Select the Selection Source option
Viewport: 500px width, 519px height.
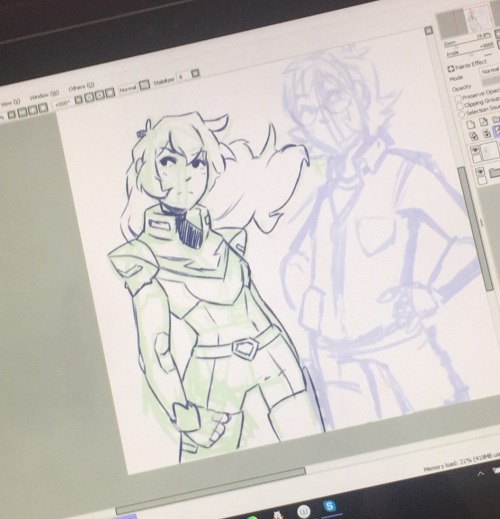(x=462, y=114)
